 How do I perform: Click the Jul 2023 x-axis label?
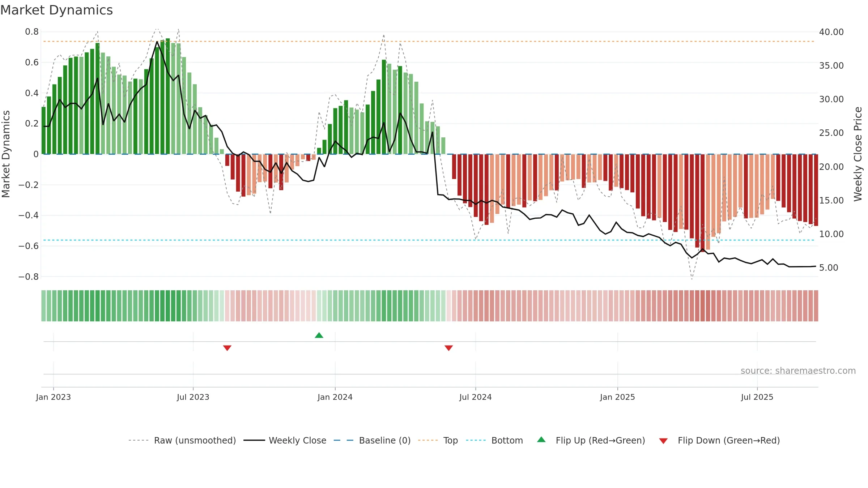click(x=193, y=397)
